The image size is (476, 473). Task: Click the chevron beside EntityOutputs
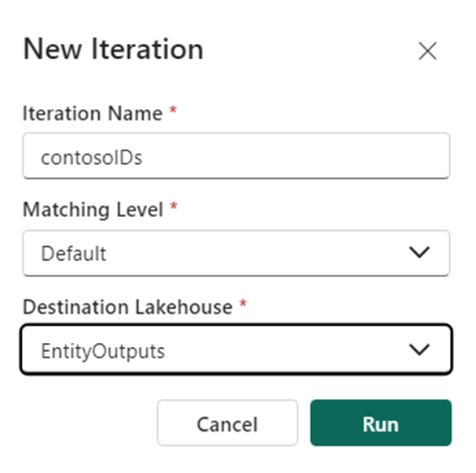(419, 349)
